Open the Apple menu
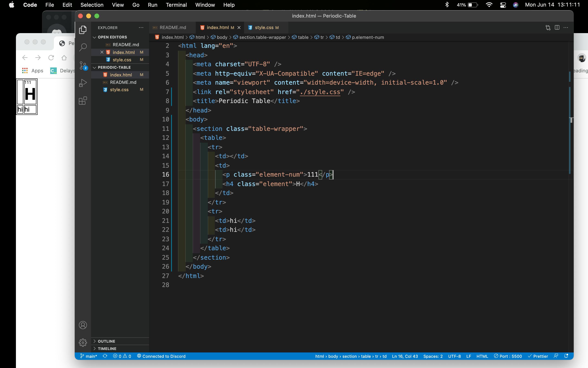This screenshot has height=368, width=588. pyautogui.click(x=12, y=5)
